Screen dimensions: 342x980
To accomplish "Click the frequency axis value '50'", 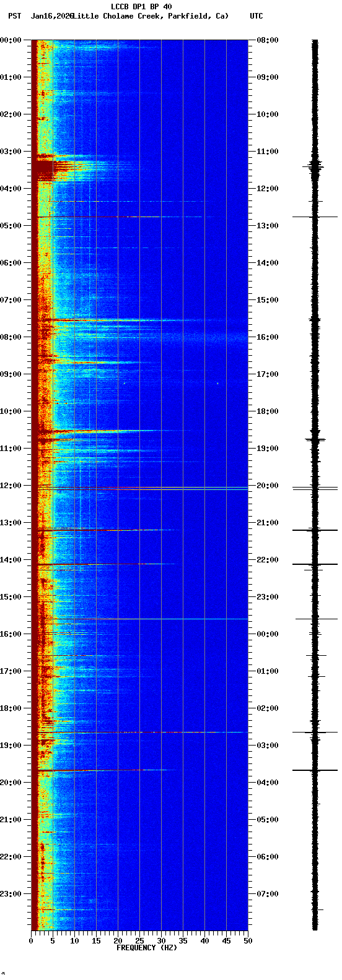I will [x=248, y=941].
